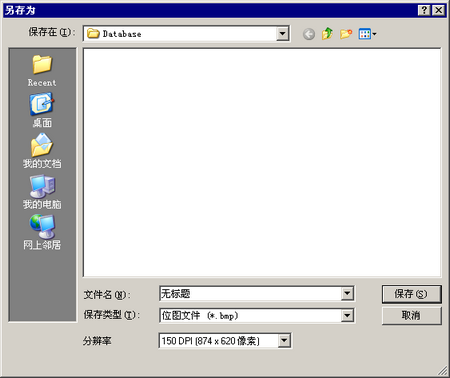The height and width of the screenshot is (378, 450).
Task: Expand the file name (文件名) dropdown arrow
Action: click(347, 294)
